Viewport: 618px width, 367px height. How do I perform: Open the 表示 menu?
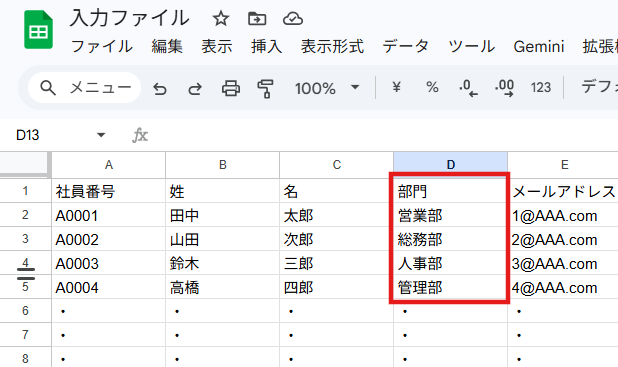click(x=217, y=47)
